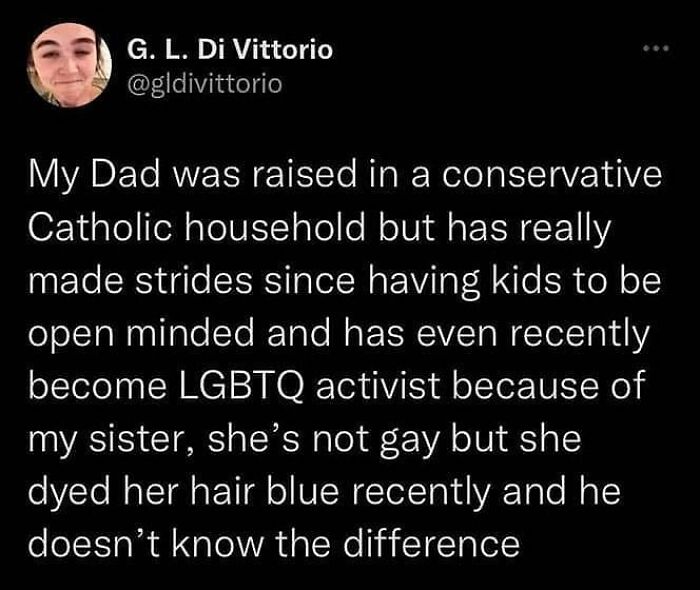Click the display name G. L. Di Vittorio

(230, 49)
